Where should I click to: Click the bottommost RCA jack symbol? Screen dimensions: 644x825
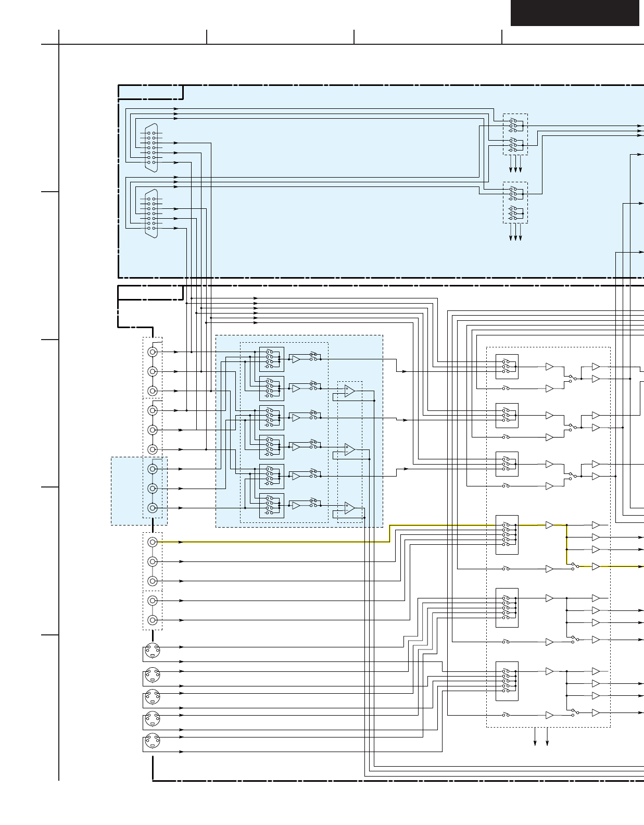(x=153, y=620)
